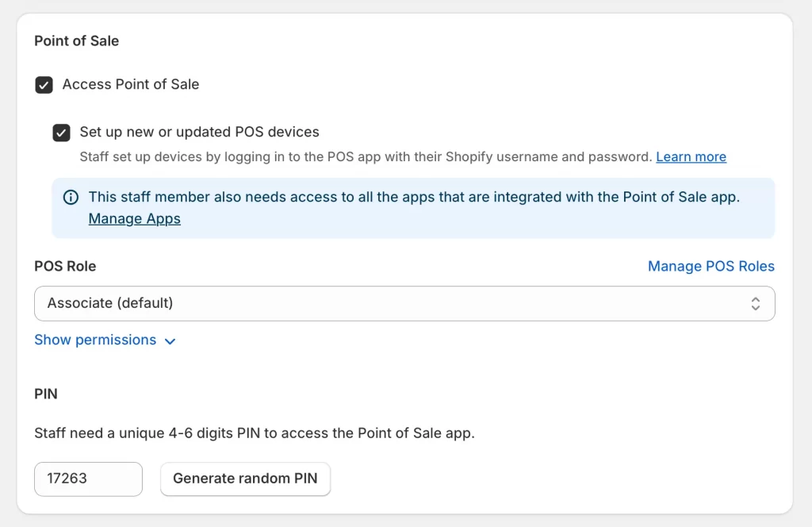The image size is (812, 527).
Task: Click the up-down arrows icon in POS Role field
Action: [x=755, y=303]
